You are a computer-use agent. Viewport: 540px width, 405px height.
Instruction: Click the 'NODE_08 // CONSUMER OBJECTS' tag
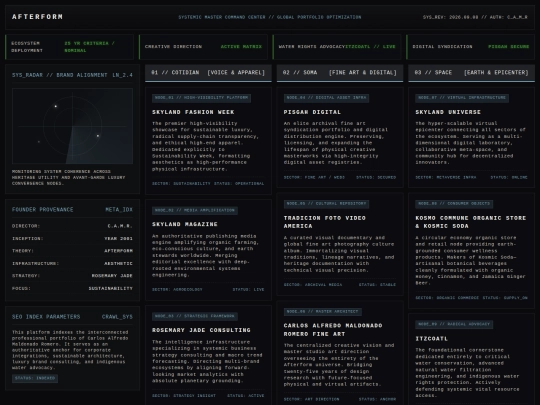pos(454,204)
